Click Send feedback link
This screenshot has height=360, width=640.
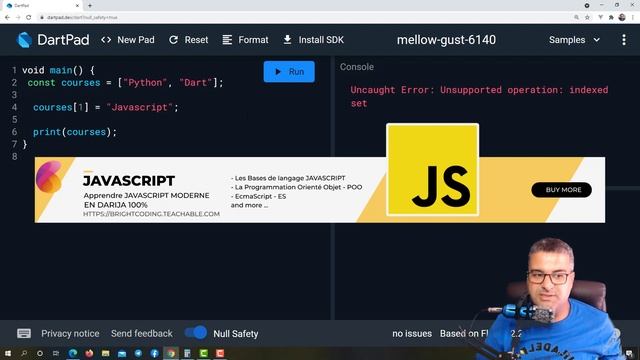pos(142,333)
